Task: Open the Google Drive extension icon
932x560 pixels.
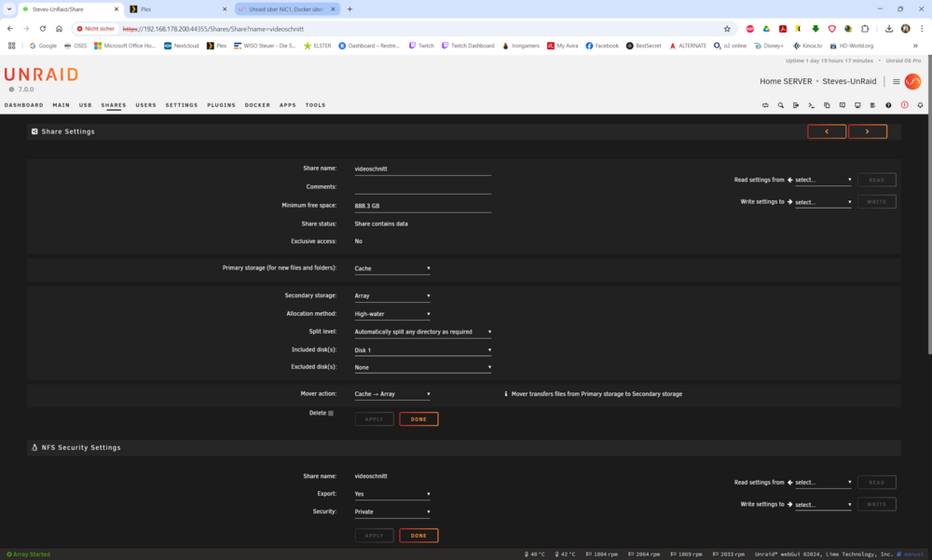Action: pos(766,29)
